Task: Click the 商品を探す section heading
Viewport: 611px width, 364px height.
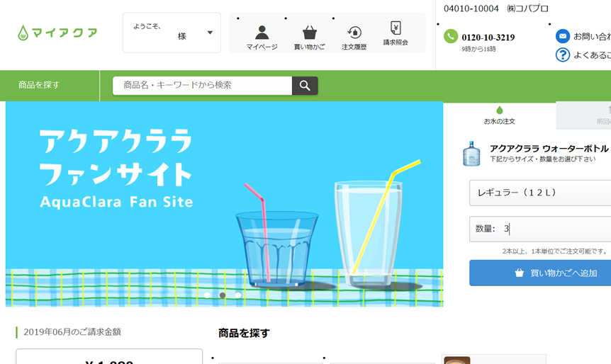Action: point(244,334)
